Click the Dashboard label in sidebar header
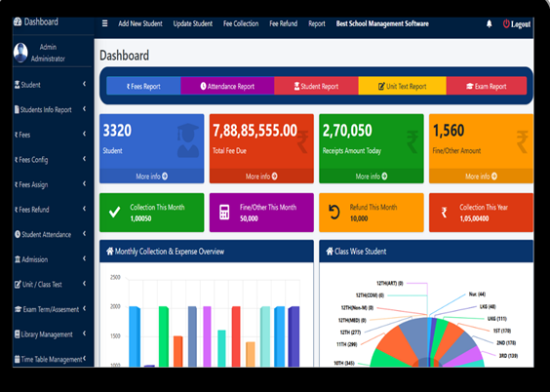This screenshot has height=392, width=550. pyautogui.click(x=41, y=21)
